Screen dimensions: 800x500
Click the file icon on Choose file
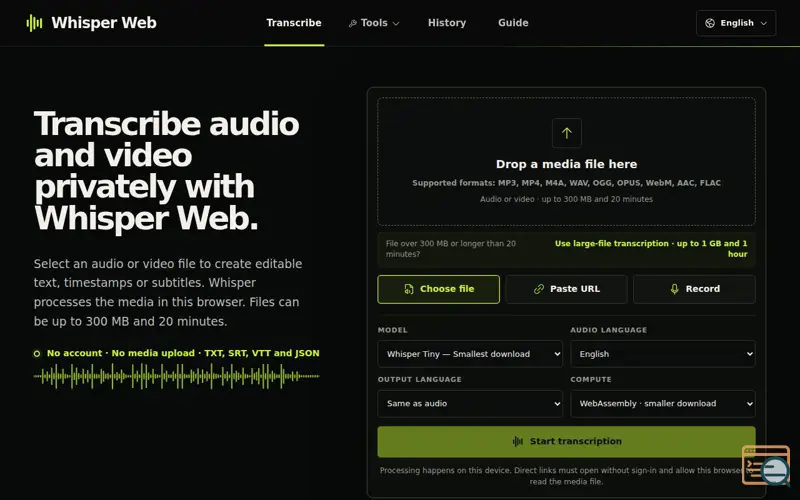409,289
